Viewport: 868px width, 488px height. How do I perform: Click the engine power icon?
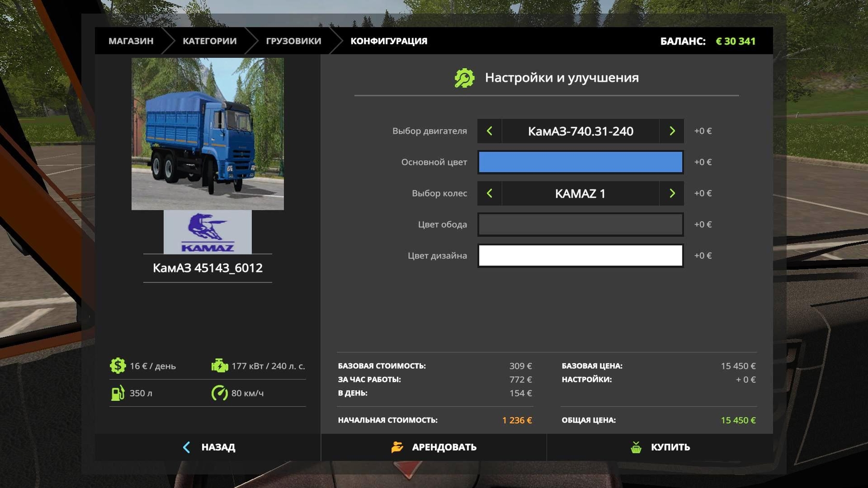pos(219,366)
